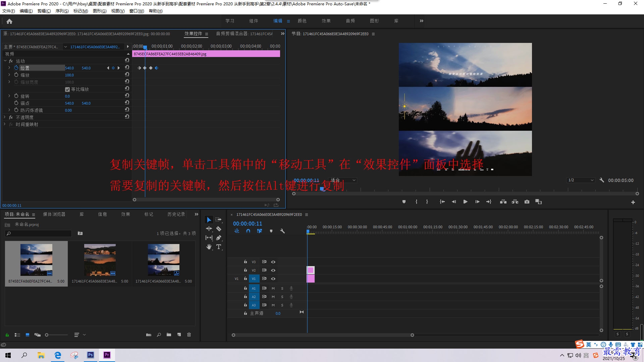Reset 位置 parameter
Viewport: 644px width, 362px height.
pos(127,67)
